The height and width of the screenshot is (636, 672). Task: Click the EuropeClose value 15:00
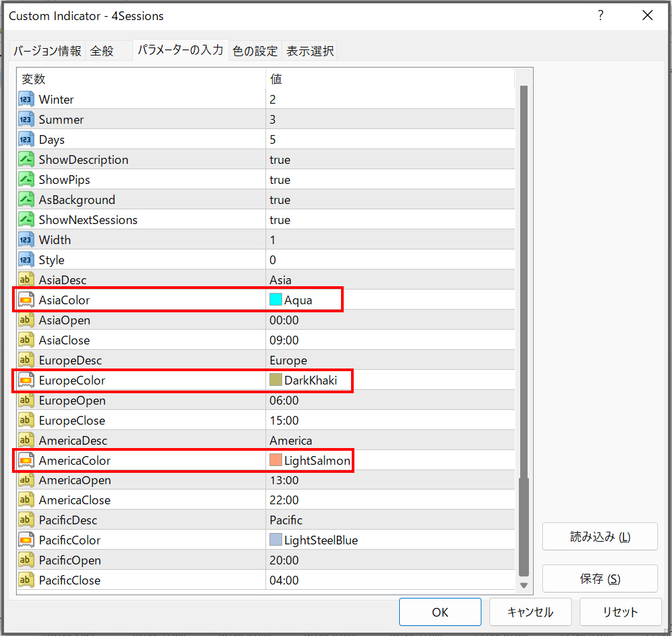coord(284,421)
